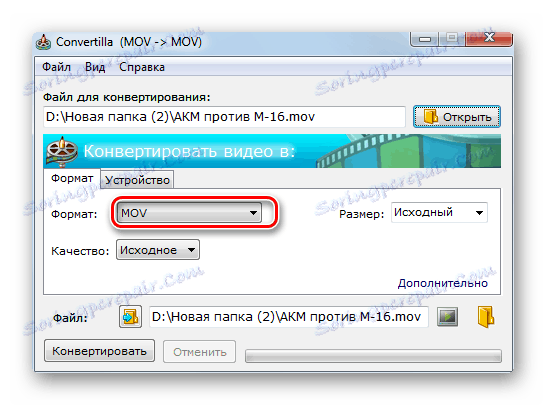This screenshot has height=406, width=547.
Task: Open the output folder icon
Action: 486,317
